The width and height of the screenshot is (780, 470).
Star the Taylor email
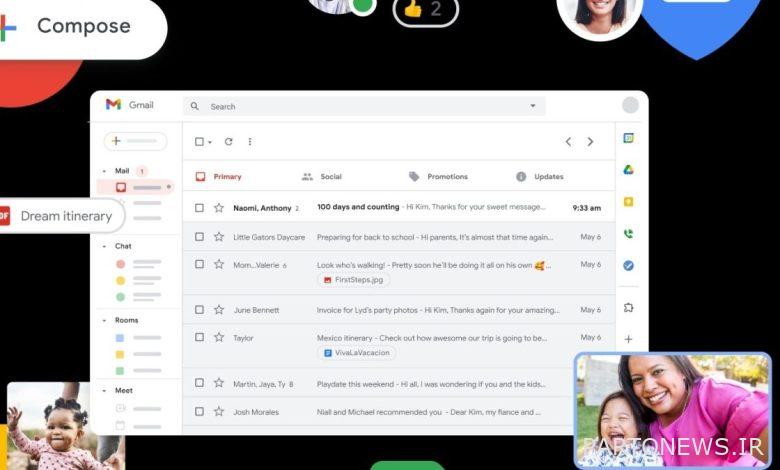[x=219, y=337]
